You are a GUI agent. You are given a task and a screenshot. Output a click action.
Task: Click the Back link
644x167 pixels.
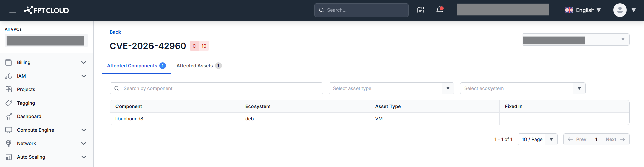tap(115, 32)
